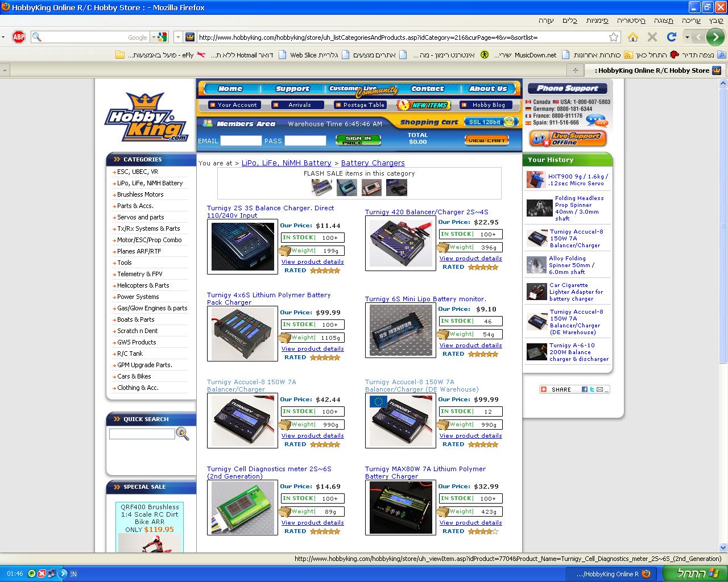Viewport: 728px width, 582px height.
Task: Click the Turnigy 6S Monitor product image
Action: point(400,330)
